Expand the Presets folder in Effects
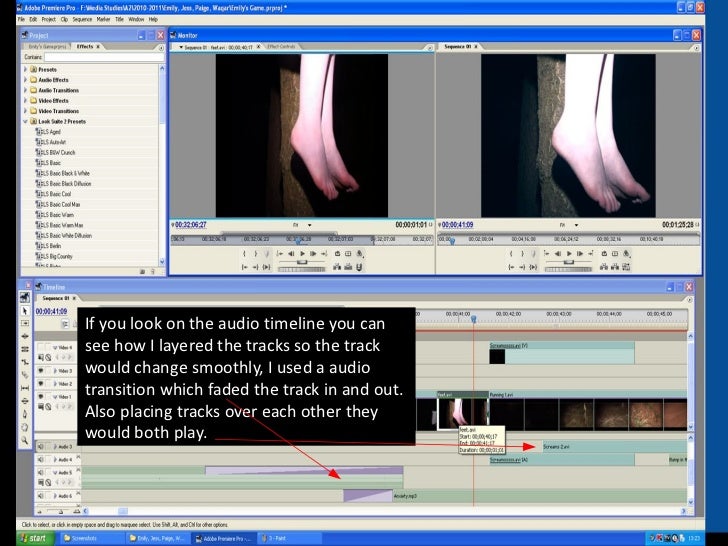The width and height of the screenshot is (728, 546). point(25,69)
